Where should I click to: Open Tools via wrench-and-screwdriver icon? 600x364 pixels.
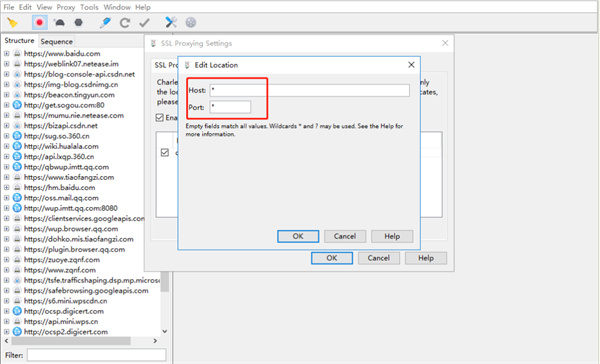coord(171,23)
